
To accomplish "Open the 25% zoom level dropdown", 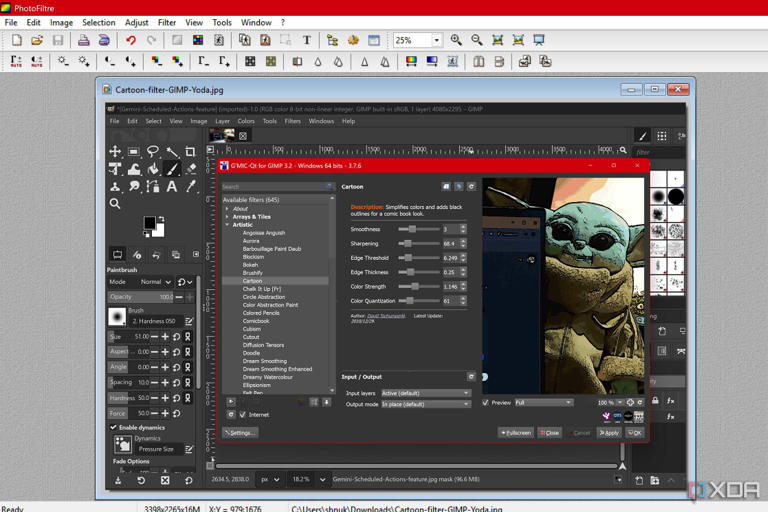I will [x=436, y=40].
